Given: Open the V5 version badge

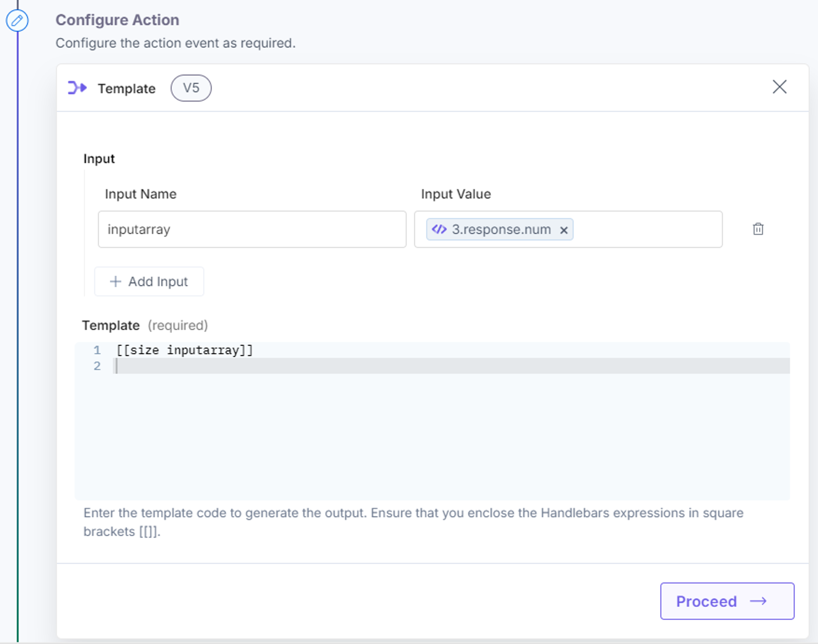Looking at the screenshot, I should pos(191,88).
